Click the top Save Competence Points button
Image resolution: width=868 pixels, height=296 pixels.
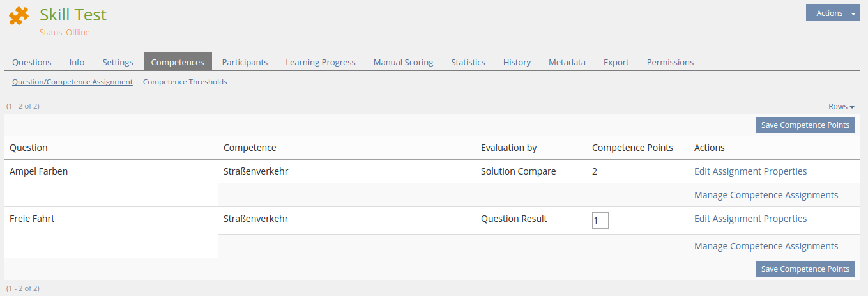click(x=805, y=125)
